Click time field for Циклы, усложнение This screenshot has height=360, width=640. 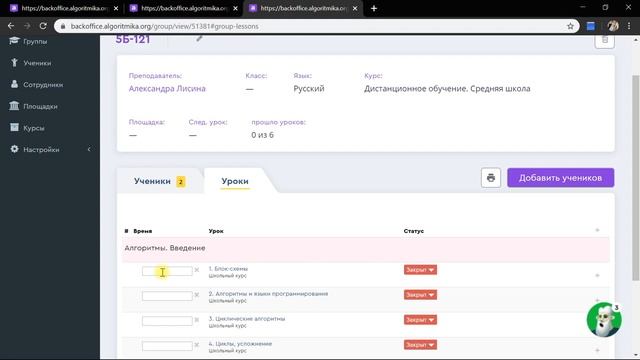pyautogui.click(x=167, y=346)
